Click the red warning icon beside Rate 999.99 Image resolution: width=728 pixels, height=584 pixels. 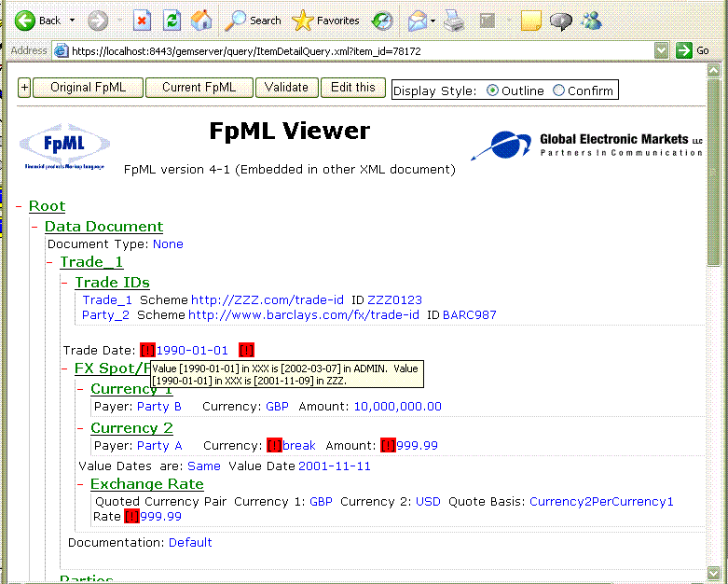(131, 516)
